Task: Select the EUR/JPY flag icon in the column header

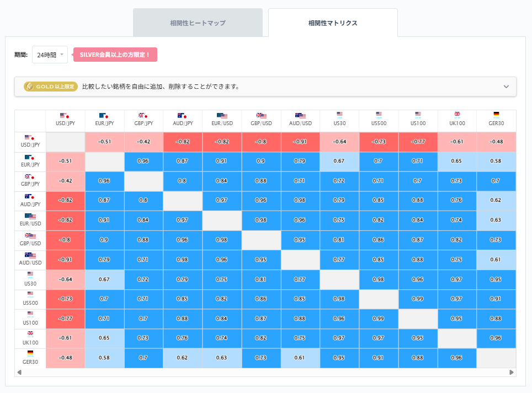Action: [x=104, y=116]
